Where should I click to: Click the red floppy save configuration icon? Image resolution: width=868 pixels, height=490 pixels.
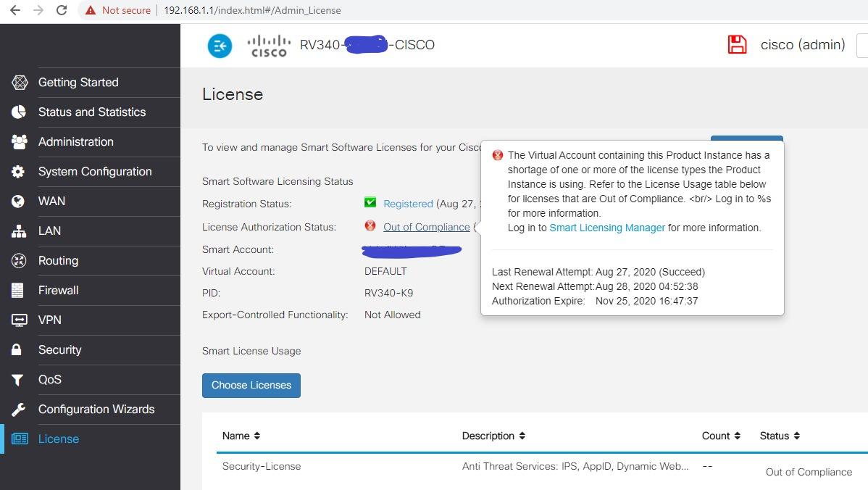click(x=737, y=44)
